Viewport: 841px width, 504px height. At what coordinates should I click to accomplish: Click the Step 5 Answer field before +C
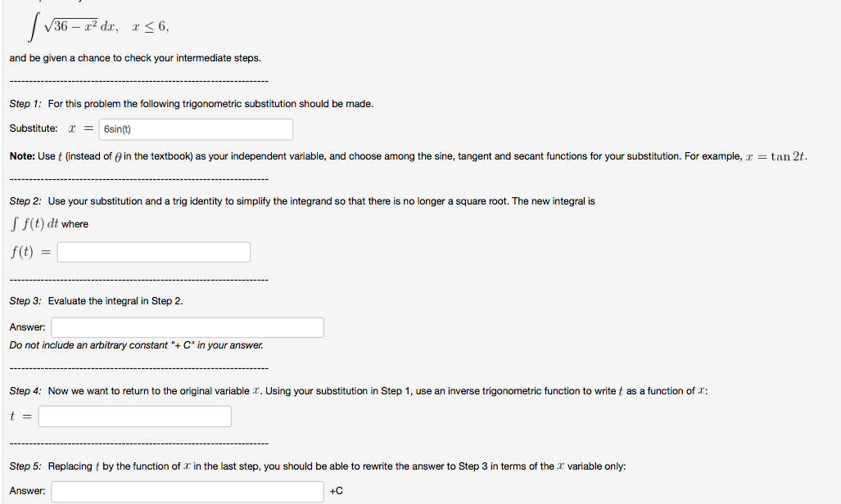[188, 491]
